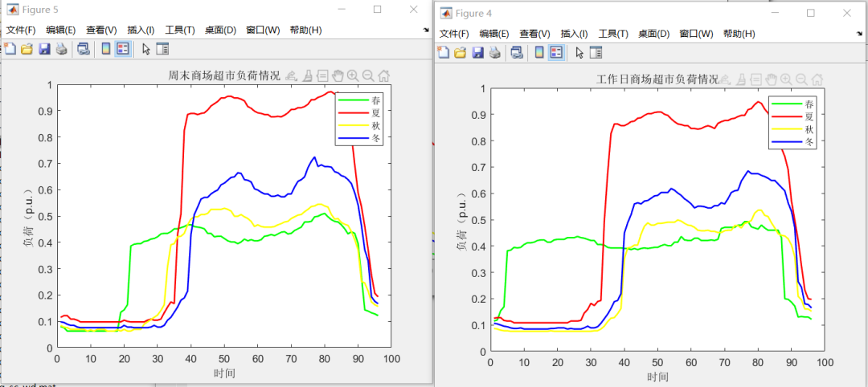Click the 时间 x-axis label in Figure 4
This screenshot has width=868, height=387.
(x=657, y=377)
